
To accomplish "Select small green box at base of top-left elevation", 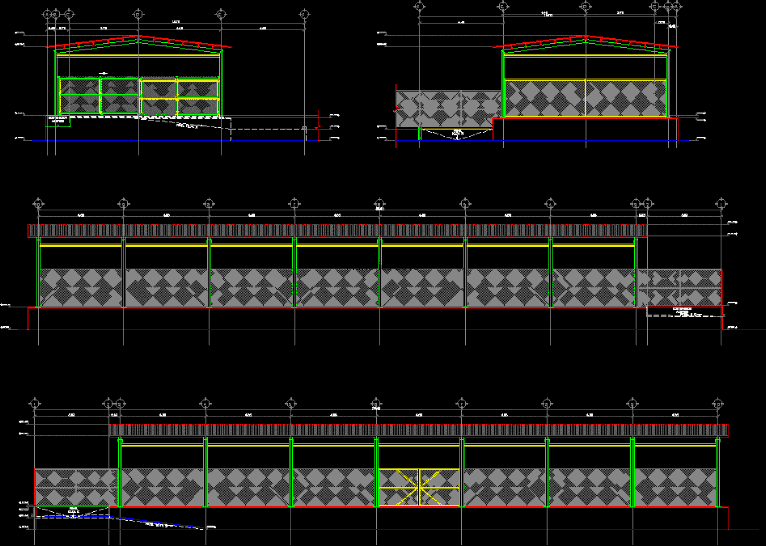I will (60, 121).
